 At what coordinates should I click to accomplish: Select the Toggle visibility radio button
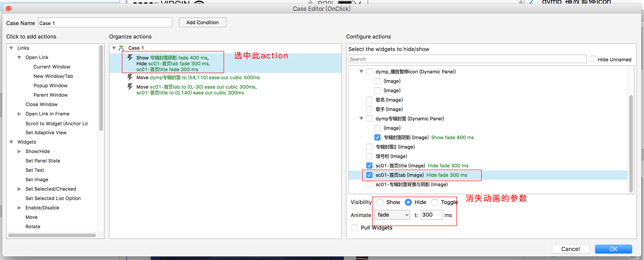434,202
